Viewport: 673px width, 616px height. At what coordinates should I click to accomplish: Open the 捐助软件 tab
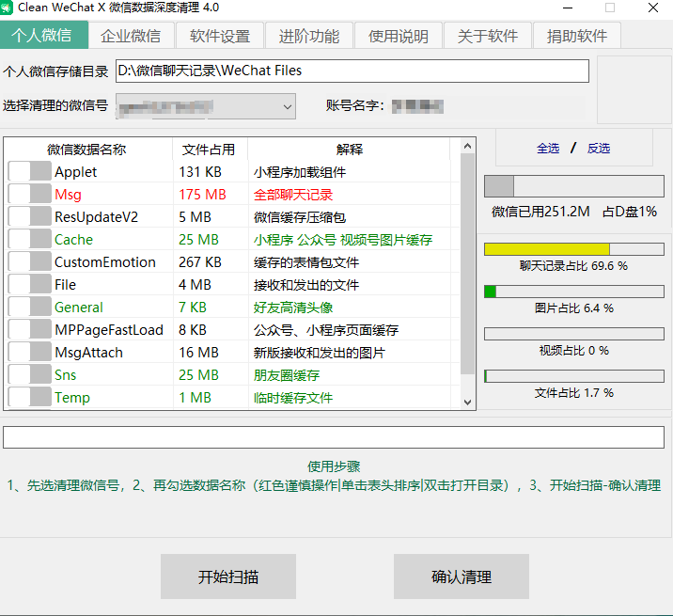pyautogui.click(x=577, y=36)
